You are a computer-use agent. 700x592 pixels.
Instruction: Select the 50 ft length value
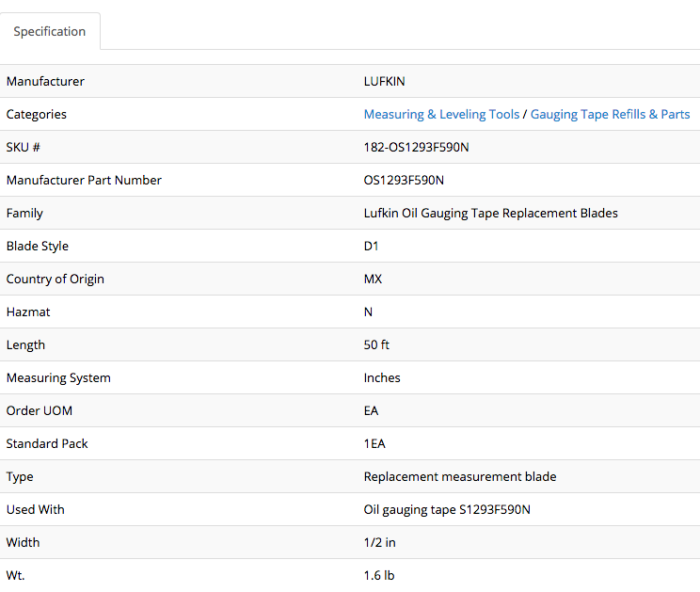376,344
